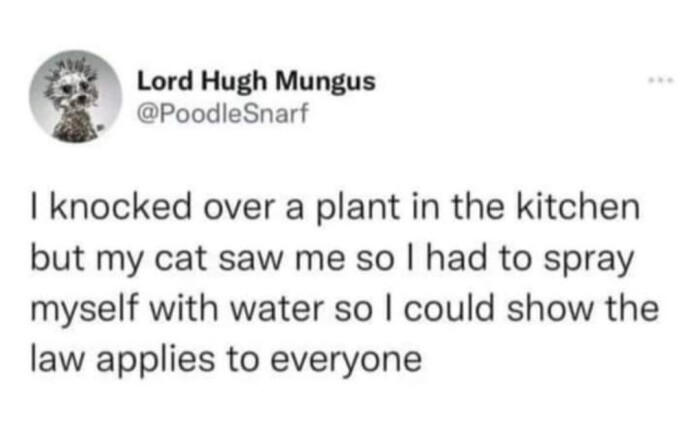Screen dimensions: 700x432
Task: Open Lord Hugh Mungus display name link
Action: pos(256,81)
